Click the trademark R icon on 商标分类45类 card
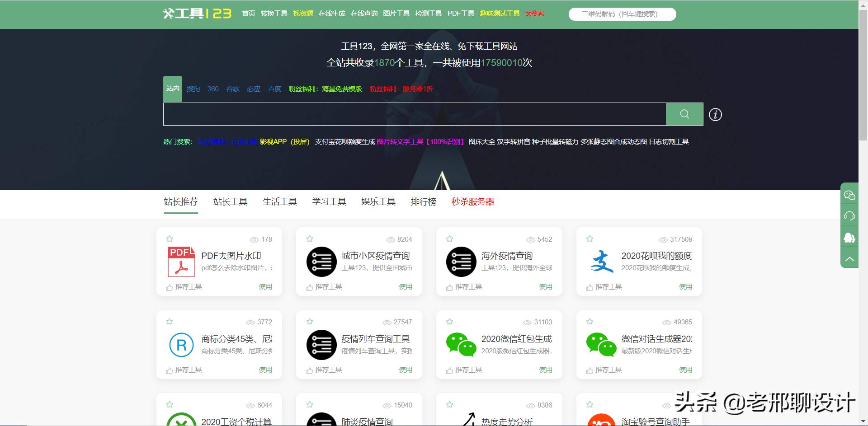Viewport: 868px width, 426px height. [x=181, y=345]
